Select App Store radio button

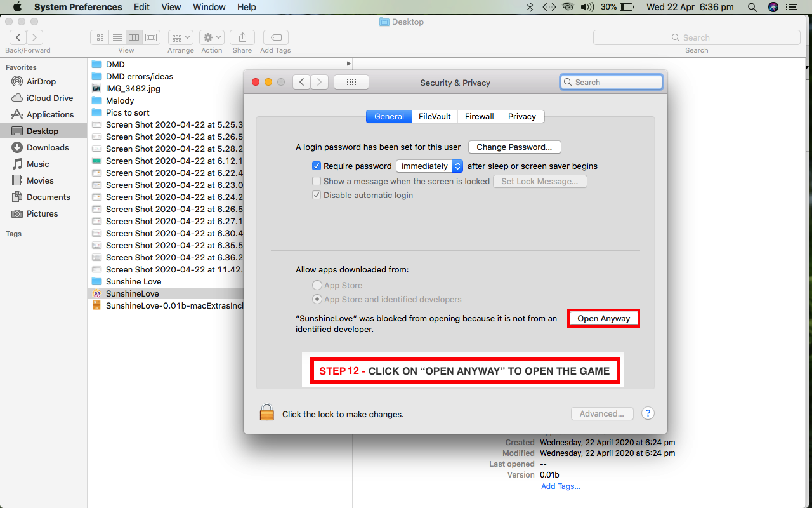tap(317, 286)
